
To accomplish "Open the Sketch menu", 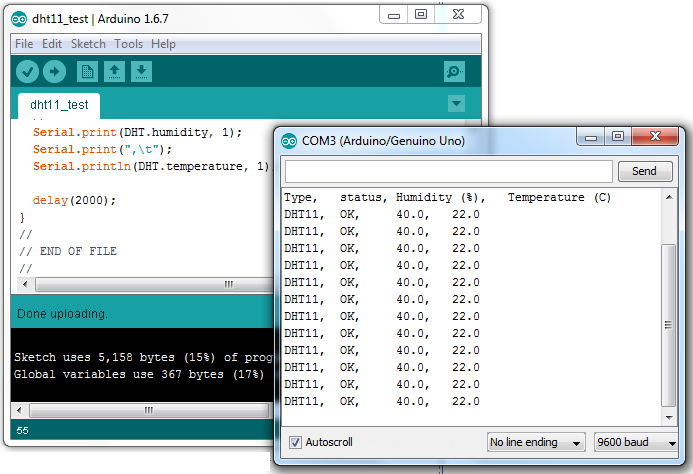I will pyautogui.click(x=88, y=44).
